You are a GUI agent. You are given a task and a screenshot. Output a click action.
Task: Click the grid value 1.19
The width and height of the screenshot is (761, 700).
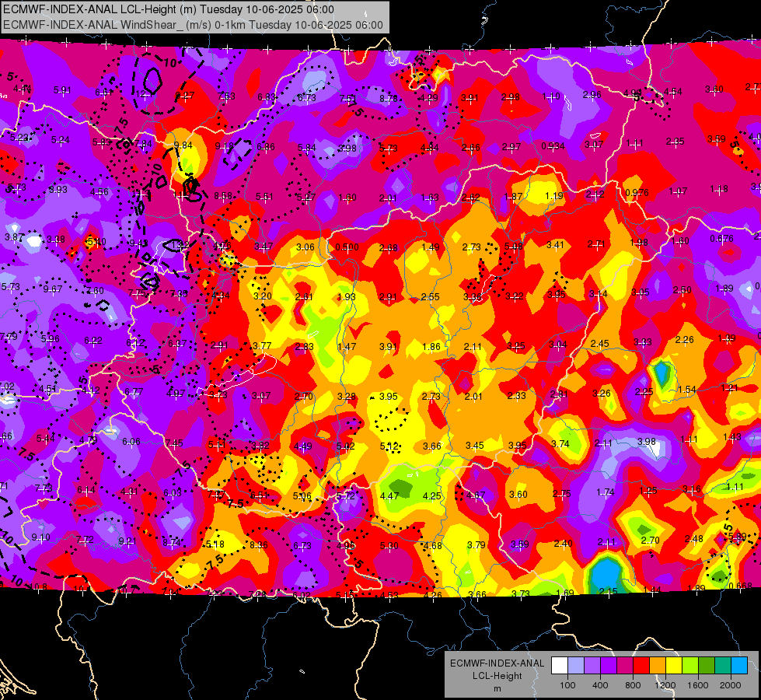click(x=553, y=196)
